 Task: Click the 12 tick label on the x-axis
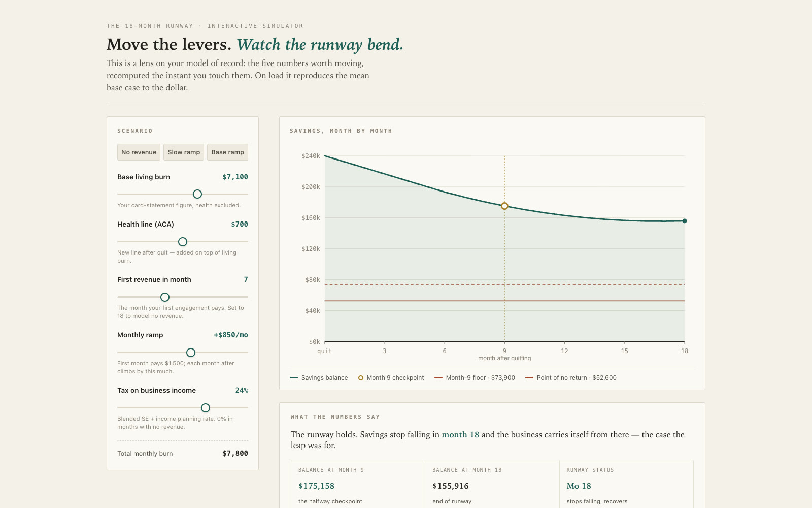[x=564, y=351]
